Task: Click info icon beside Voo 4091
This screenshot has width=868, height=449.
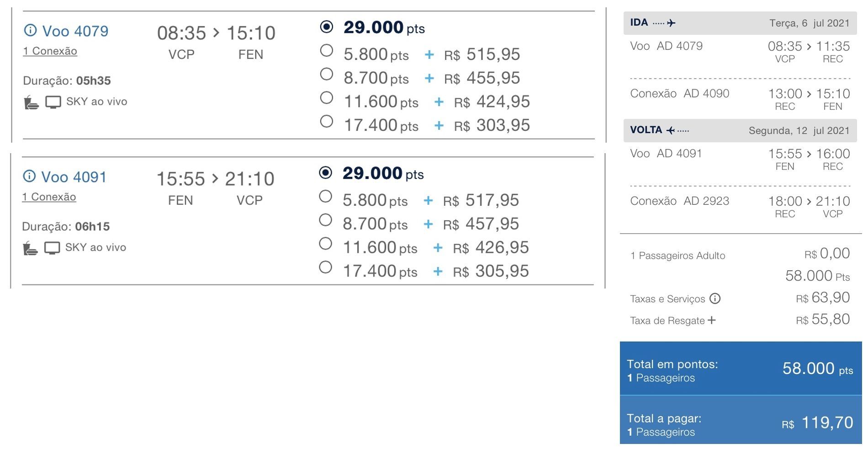Action: click(x=29, y=176)
